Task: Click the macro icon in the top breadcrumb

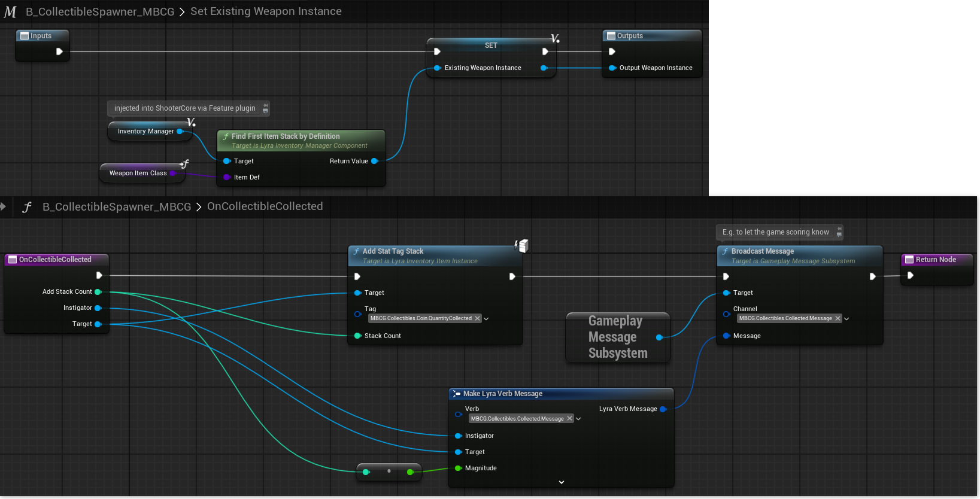Action: click(10, 12)
